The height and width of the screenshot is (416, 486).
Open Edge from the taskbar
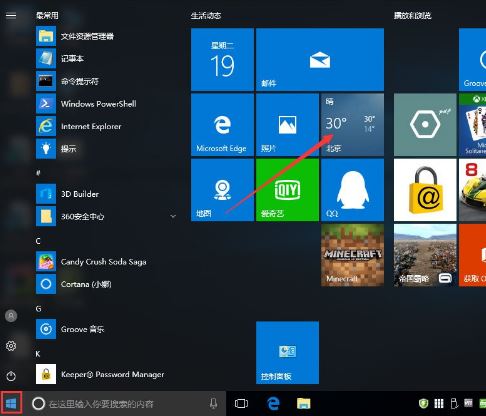pos(273,404)
